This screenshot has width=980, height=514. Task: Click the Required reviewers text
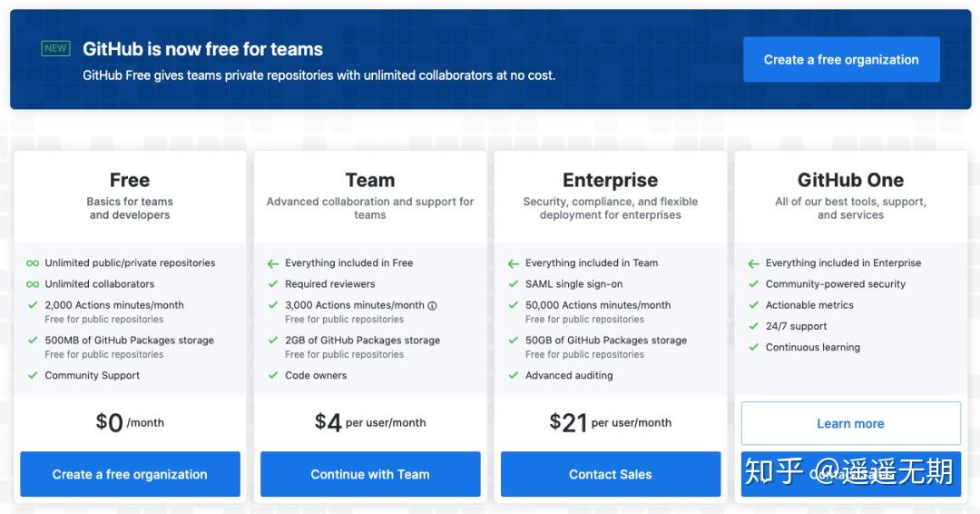click(330, 284)
